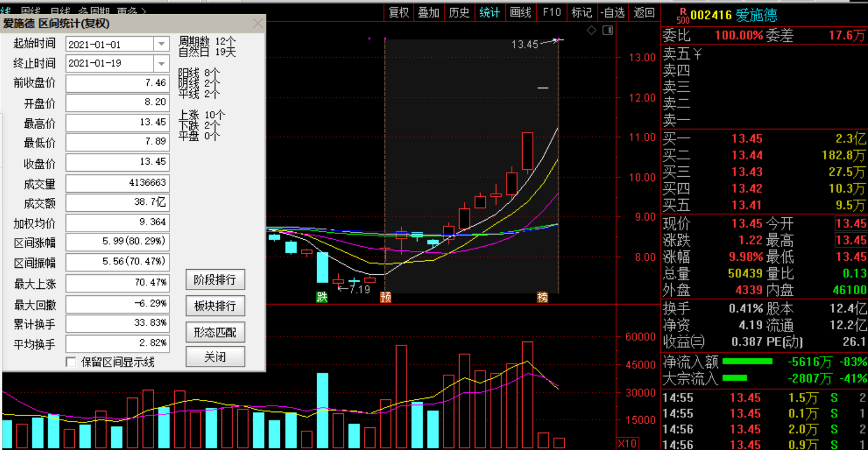Toggle 叠加 overlay mode in the toolbar

tap(429, 12)
